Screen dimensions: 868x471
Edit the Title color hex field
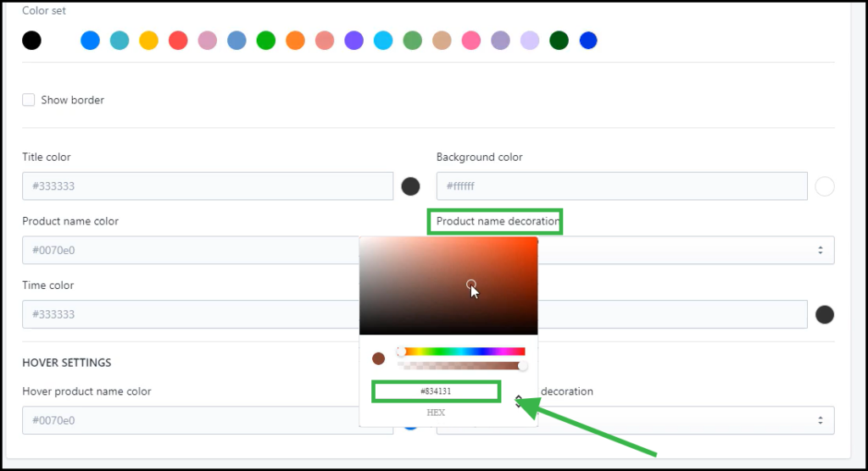(208, 186)
